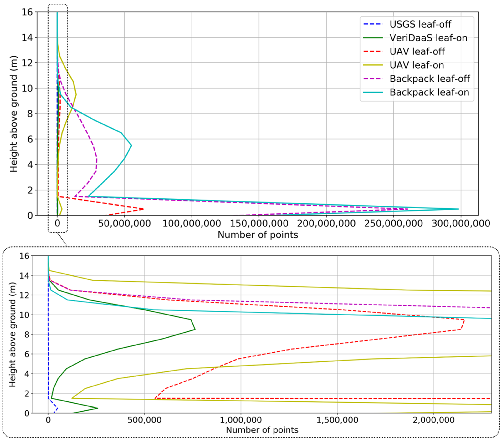This screenshot has width=504, height=442.
Task: Click the cyan peak at 300 million points
Action: [458, 209]
